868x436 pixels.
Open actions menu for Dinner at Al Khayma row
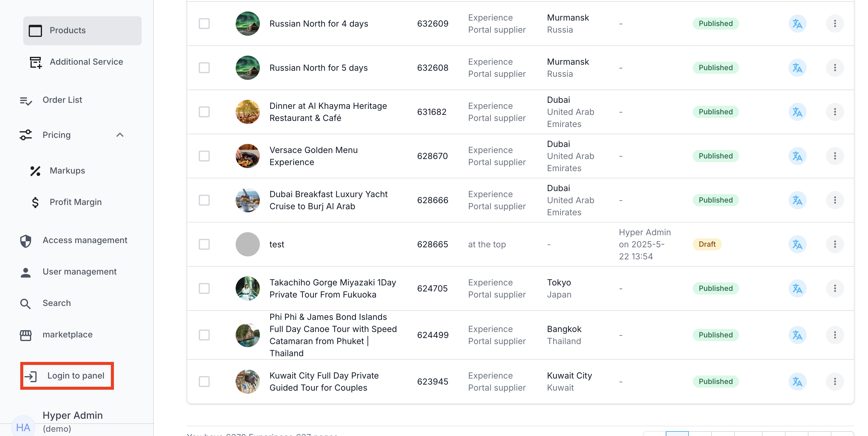[835, 112]
